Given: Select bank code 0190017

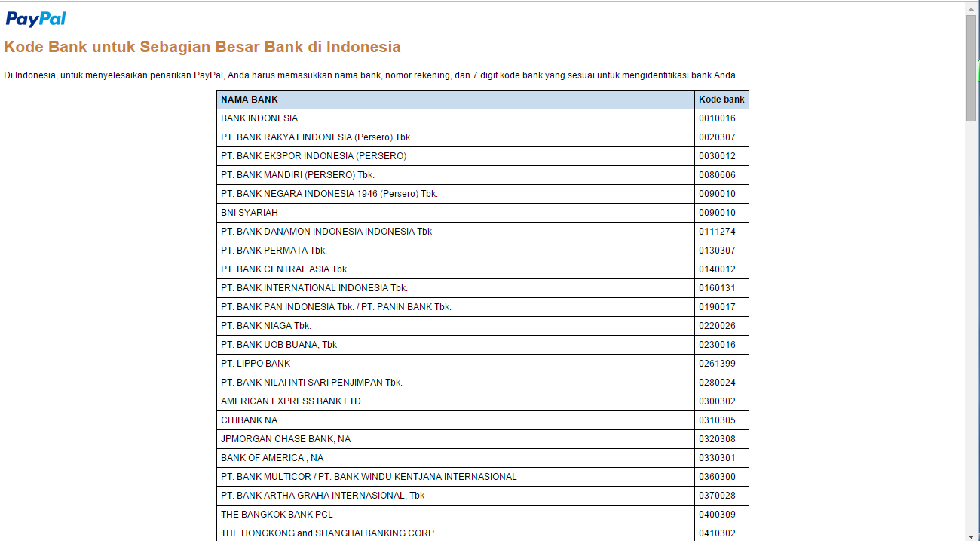Looking at the screenshot, I should [x=717, y=307].
